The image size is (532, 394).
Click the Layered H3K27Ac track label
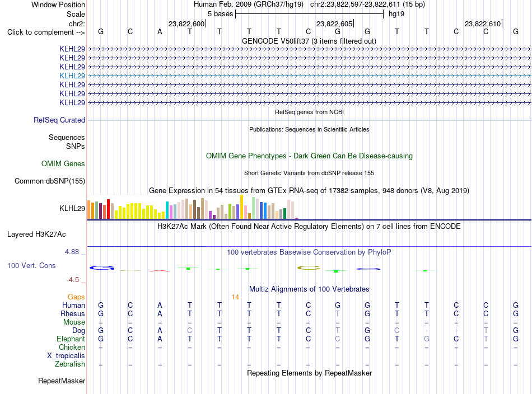36,234
